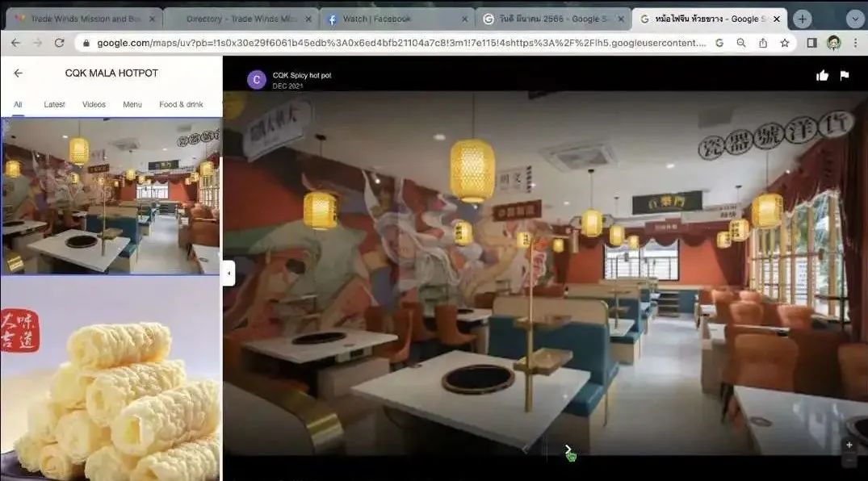Switch to the Videos tab
Viewport: 868px width, 481px height.
point(94,104)
